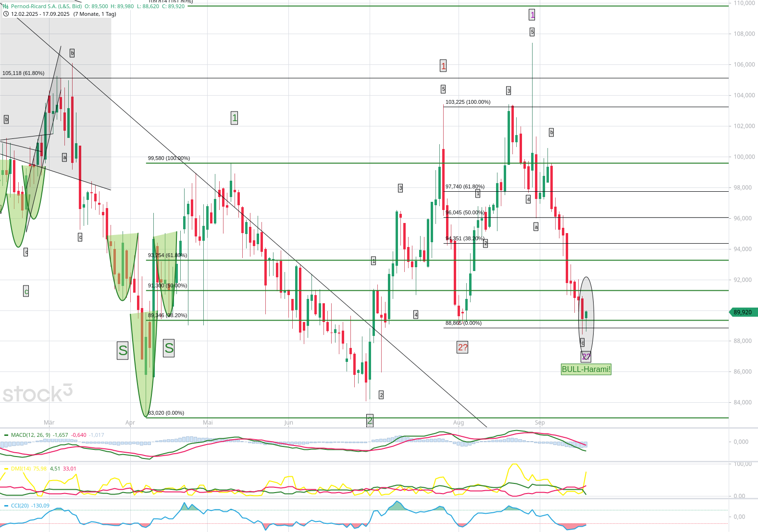Click the blue CCI legend marker

pos(6,506)
